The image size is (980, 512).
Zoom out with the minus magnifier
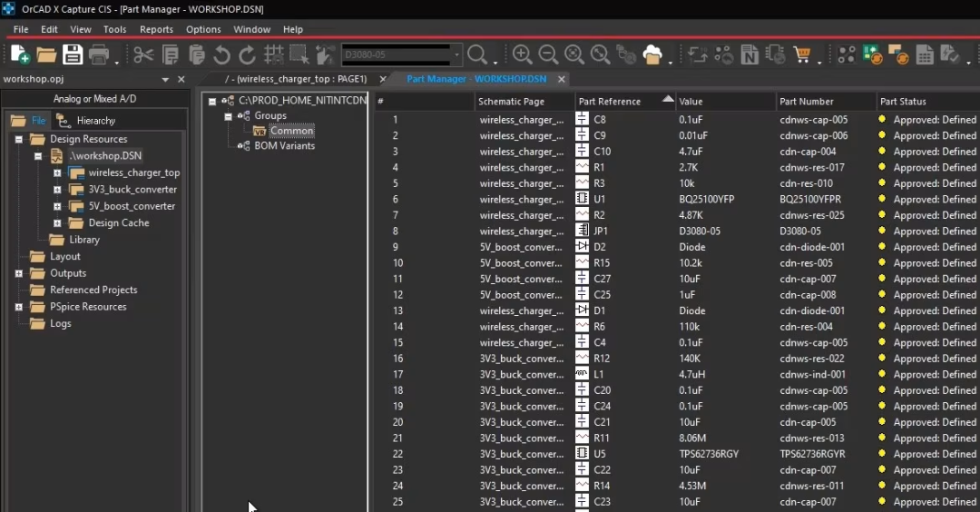tap(548, 55)
